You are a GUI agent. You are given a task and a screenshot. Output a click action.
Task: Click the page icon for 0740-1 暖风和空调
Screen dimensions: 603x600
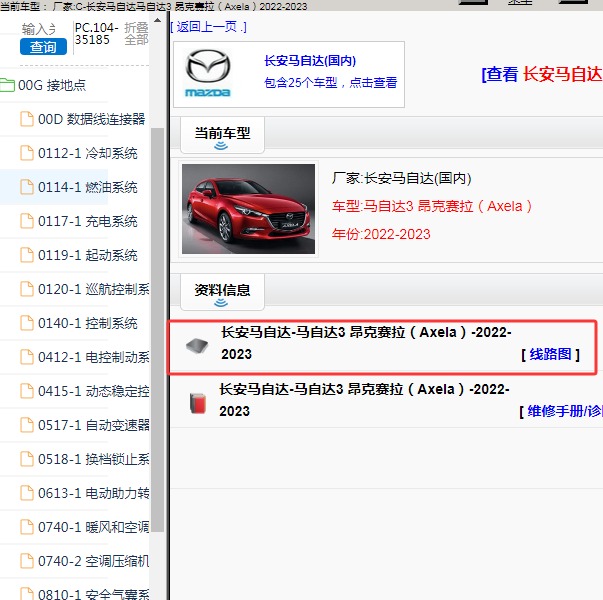tap(27, 527)
